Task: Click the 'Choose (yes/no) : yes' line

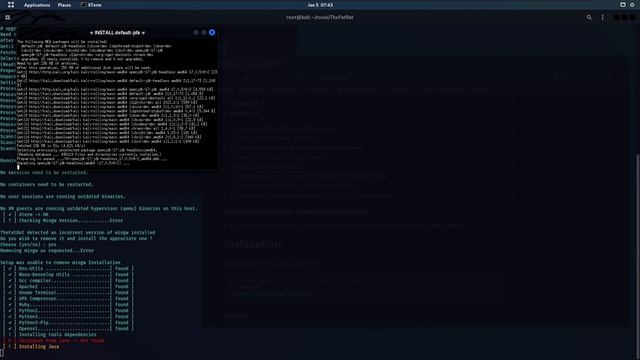Action: [x=28, y=244]
